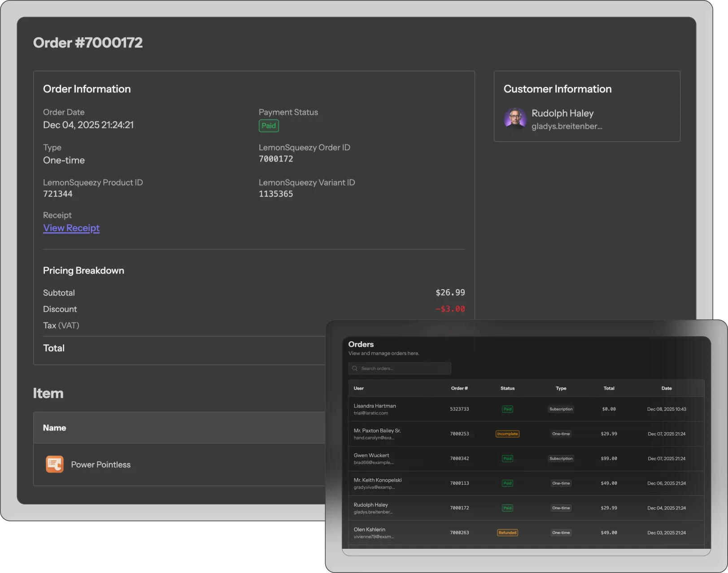This screenshot has height=573, width=728.
Task: Click the Rudolph Haley customer name in card
Action: coord(562,113)
